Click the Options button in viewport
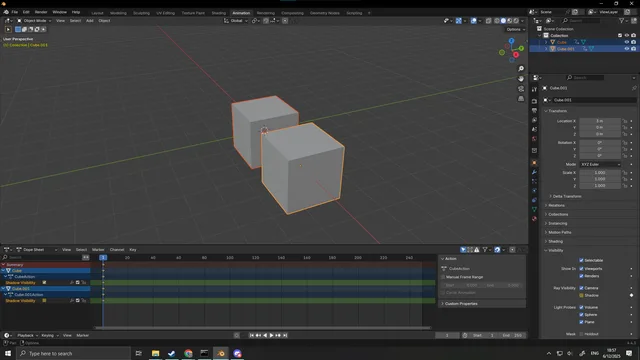The image size is (640, 360). coord(515,29)
